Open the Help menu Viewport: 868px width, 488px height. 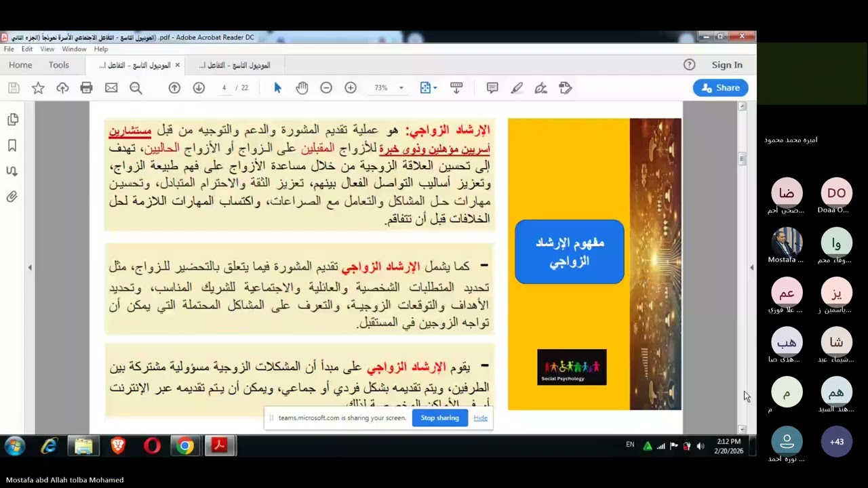pos(101,49)
